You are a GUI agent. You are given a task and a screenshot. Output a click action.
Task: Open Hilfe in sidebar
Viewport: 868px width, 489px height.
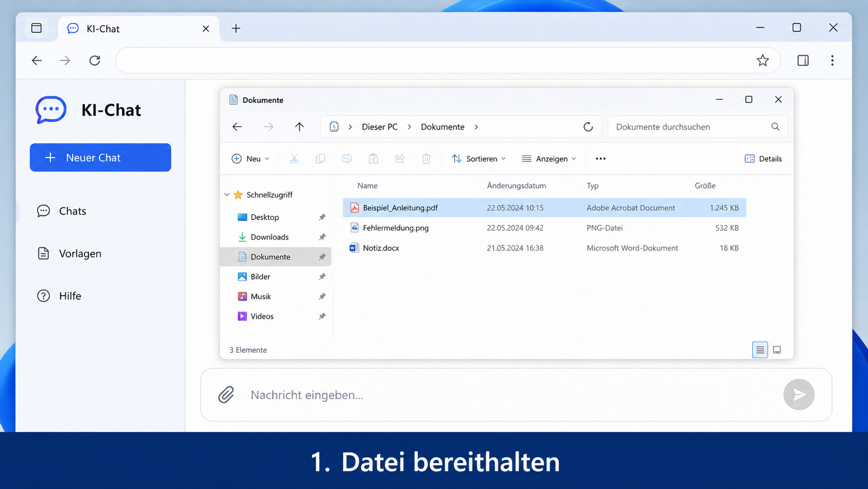click(x=59, y=296)
